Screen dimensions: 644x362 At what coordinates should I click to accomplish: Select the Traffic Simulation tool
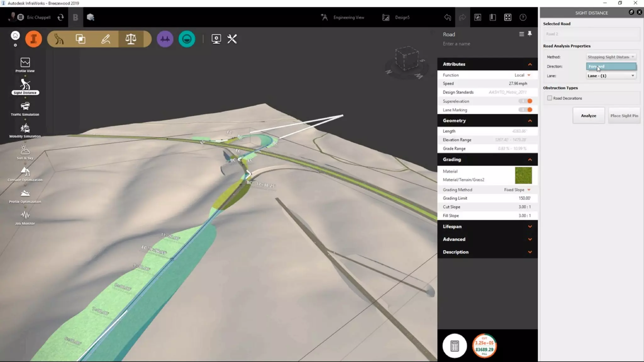pyautogui.click(x=25, y=109)
